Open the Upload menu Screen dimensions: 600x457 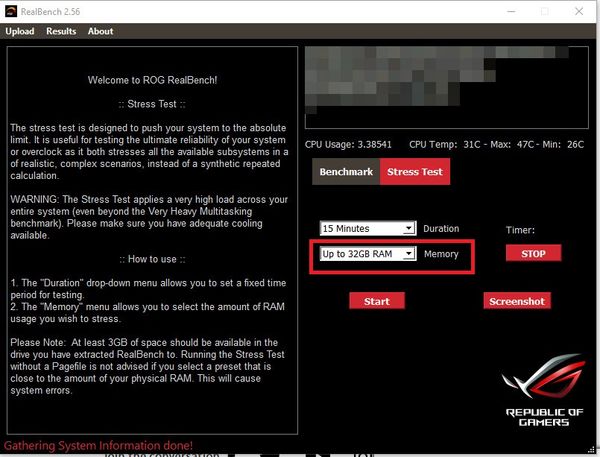point(19,31)
